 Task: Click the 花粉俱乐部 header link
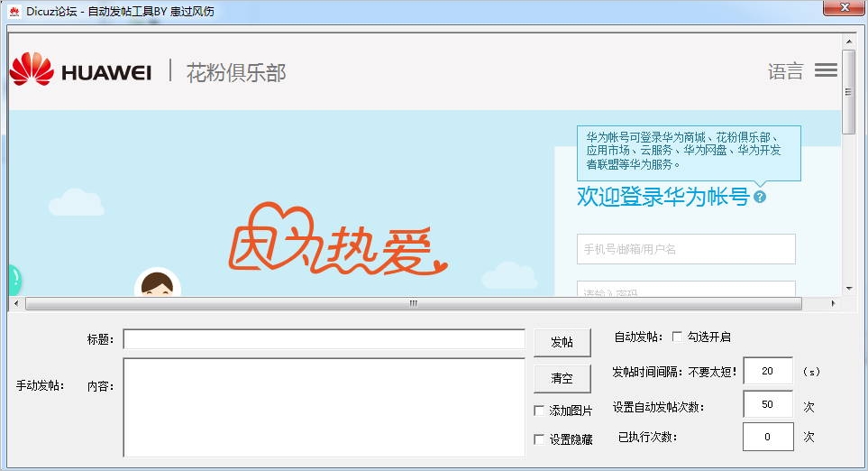(236, 72)
